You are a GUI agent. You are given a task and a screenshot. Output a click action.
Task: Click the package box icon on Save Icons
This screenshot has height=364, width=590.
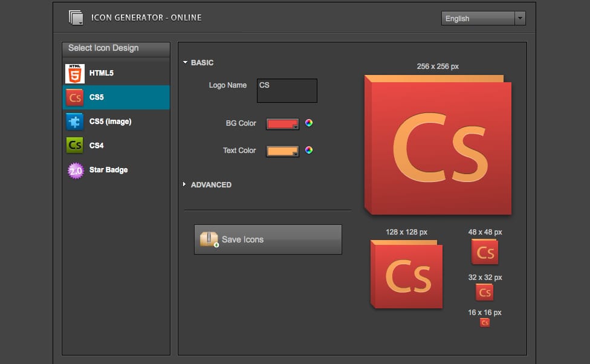coord(209,239)
